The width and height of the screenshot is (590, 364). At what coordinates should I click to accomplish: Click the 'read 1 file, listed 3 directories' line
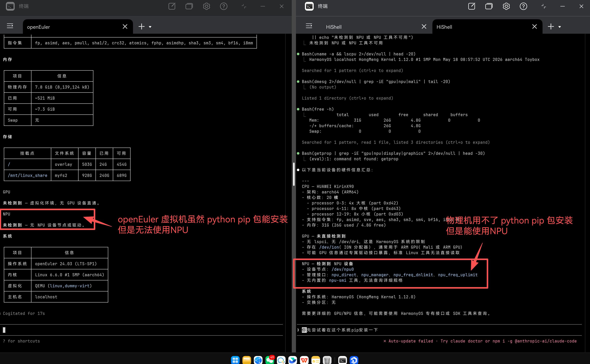pos(396,142)
